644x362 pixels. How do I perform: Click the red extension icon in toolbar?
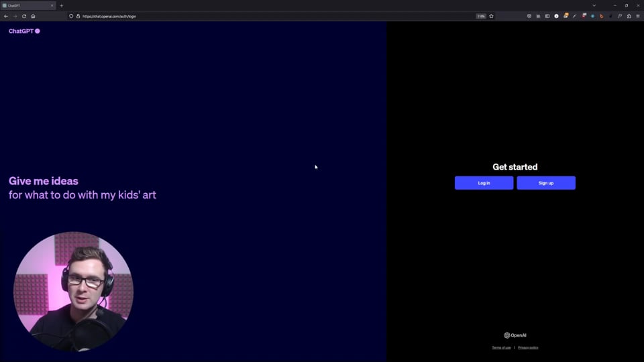pyautogui.click(x=584, y=16)
